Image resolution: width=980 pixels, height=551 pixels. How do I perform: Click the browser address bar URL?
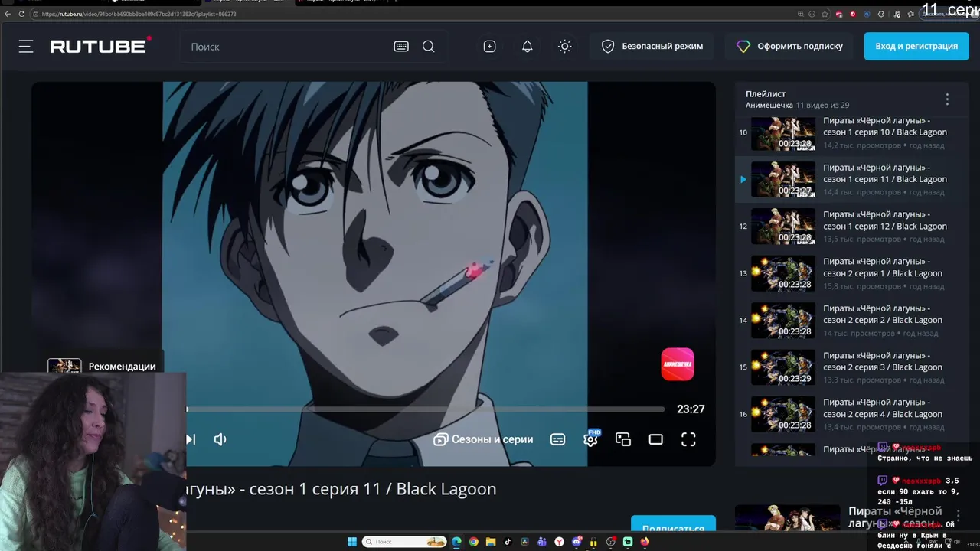coord(139,14)
